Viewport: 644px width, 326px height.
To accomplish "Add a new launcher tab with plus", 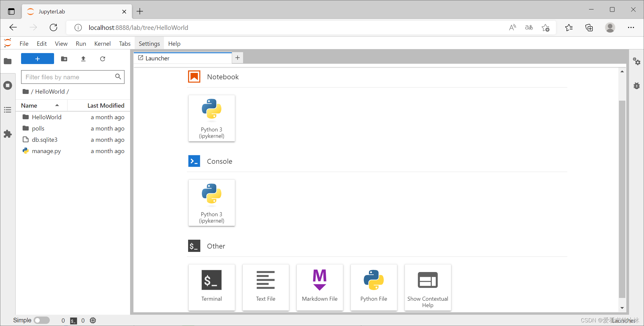I will (x=238, y=58).
